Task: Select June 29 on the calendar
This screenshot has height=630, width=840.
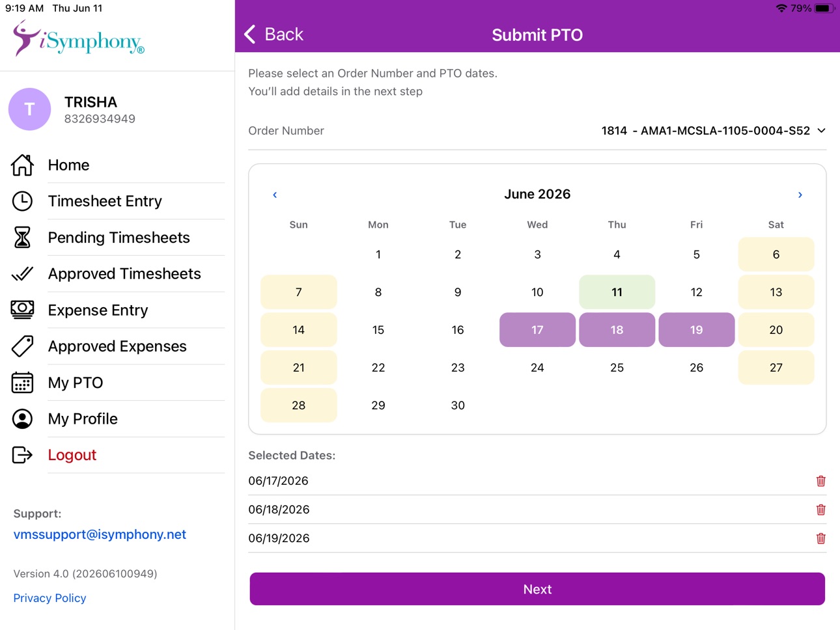Action: (x=378, y=405)
